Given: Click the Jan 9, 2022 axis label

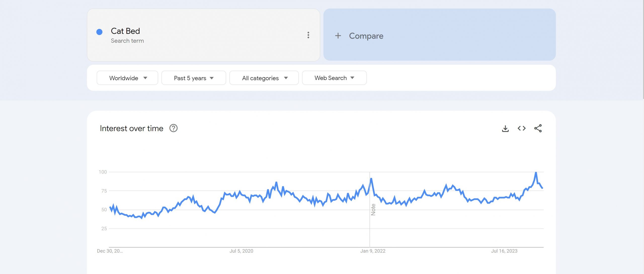Looking at the screenshot, I should (373, 251).
